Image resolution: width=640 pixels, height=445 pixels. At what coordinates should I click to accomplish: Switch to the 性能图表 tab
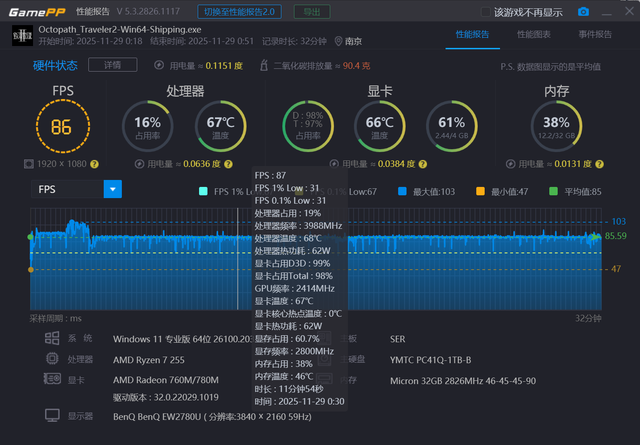pos(534,34)
